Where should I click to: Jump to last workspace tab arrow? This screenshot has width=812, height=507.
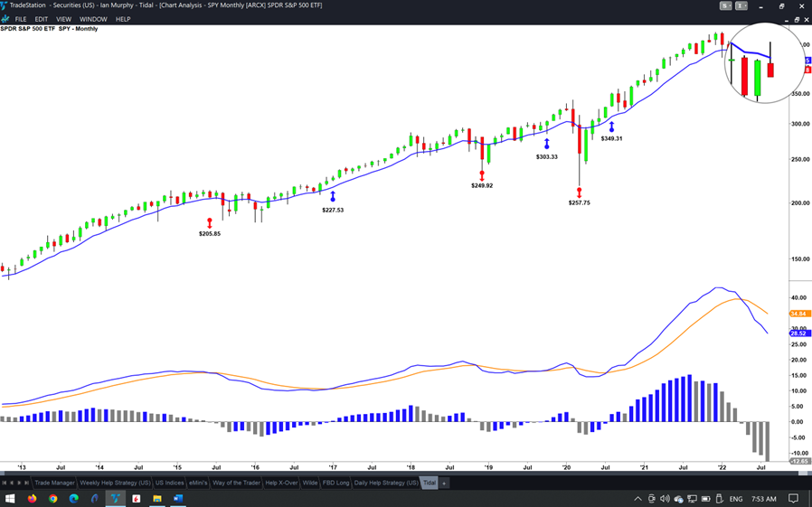click(x=26, y=483)
